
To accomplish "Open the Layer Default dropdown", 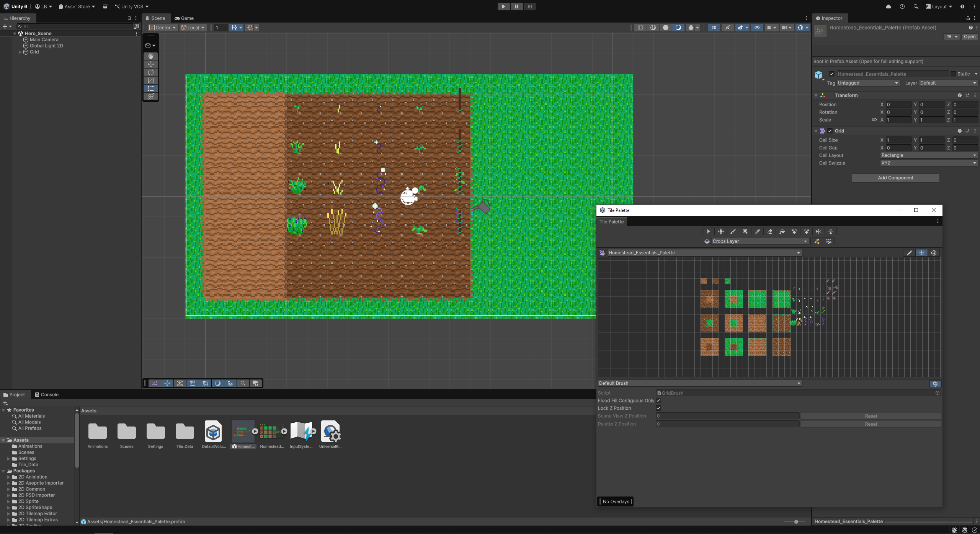I will 948,83.
